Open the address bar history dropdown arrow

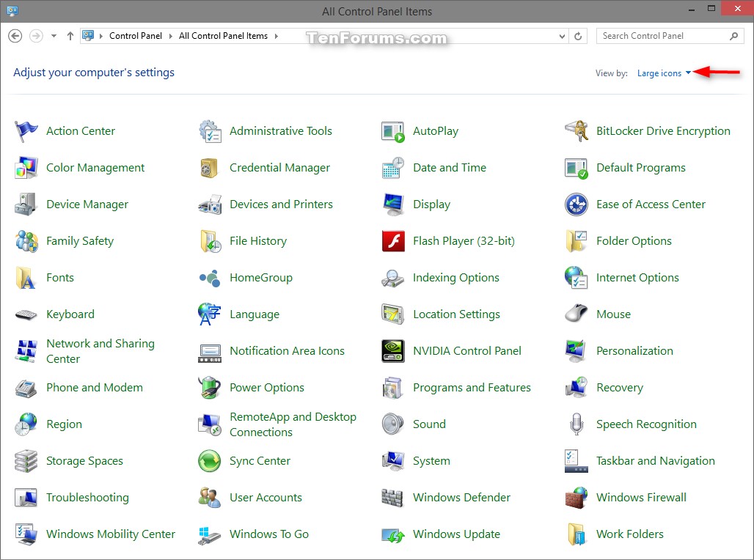click(563, 36)
